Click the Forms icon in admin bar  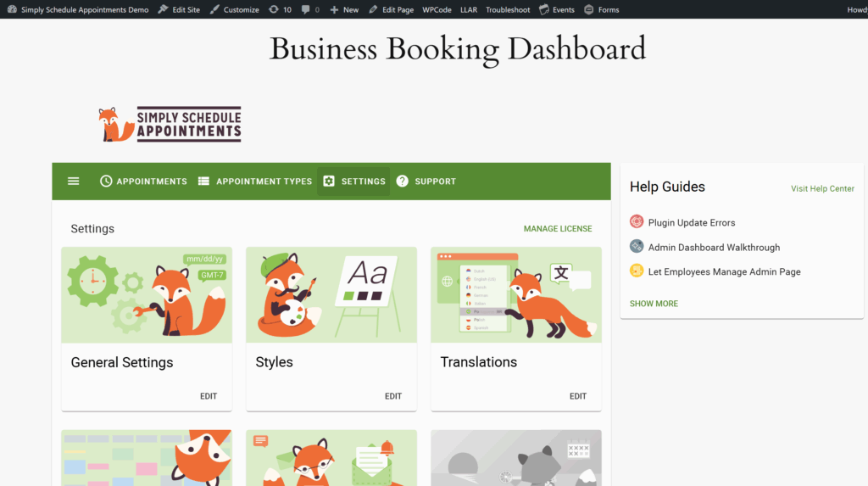point(589,9)
